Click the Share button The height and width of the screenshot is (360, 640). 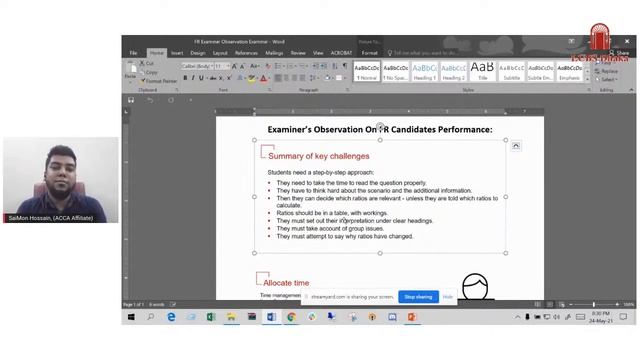click(x=619, y=53)
